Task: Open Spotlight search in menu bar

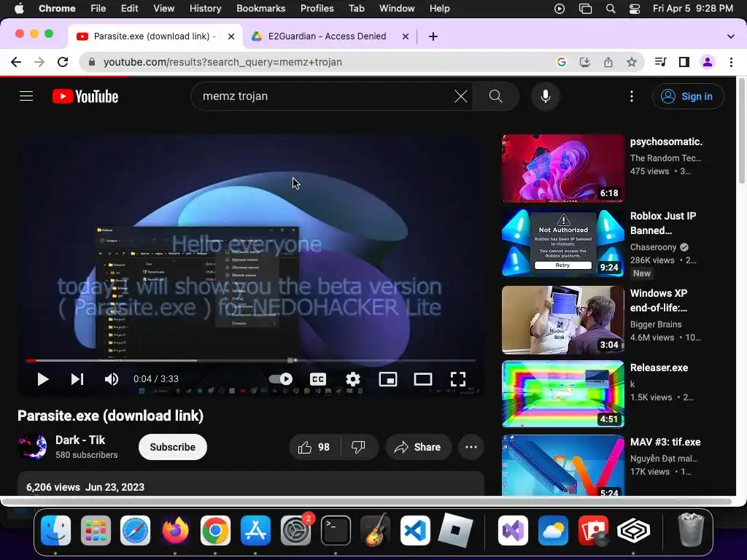Action: tap(611, 9)
